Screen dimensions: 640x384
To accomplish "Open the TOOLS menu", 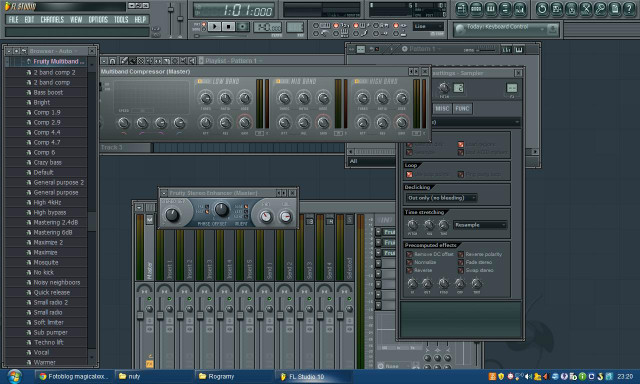I will pos(121,19).
